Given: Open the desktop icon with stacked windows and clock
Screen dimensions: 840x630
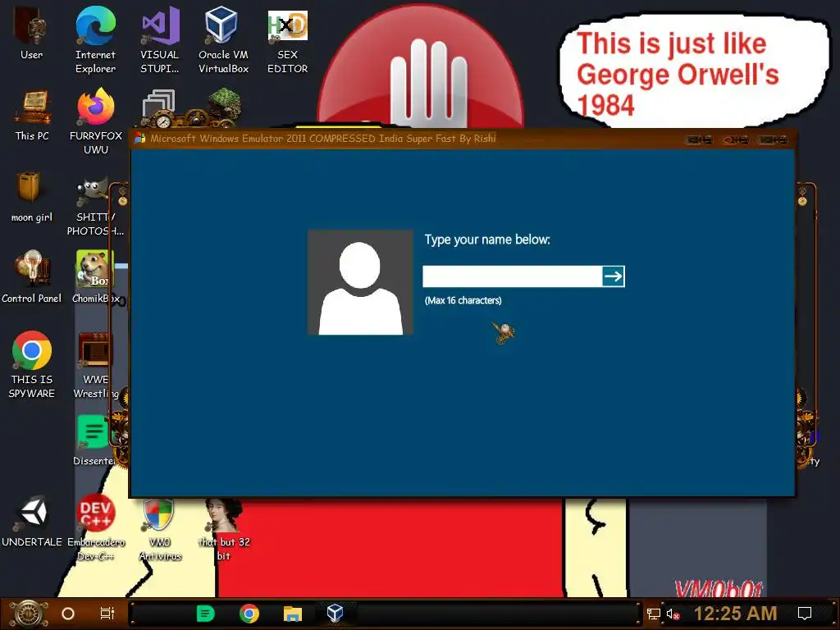Looking at the screenshot, I should 160,109.
